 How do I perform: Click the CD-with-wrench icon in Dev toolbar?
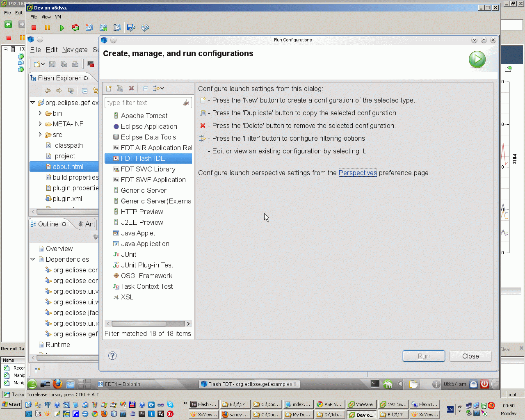[x=145, y=28]
